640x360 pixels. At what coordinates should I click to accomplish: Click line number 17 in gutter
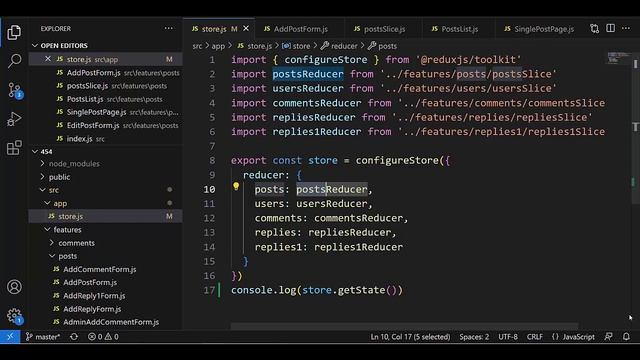[209, 290]
